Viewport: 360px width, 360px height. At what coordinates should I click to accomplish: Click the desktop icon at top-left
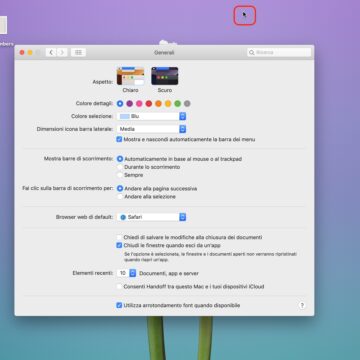(3, 25)
